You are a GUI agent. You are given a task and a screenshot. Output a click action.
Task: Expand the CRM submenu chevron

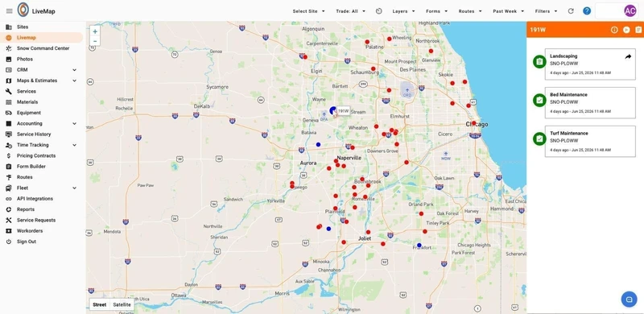tap(74, 70)
